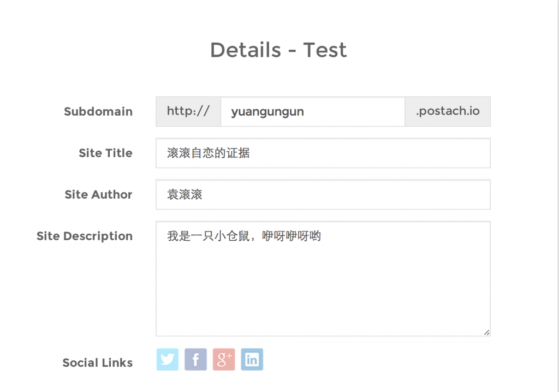Click the word Details in the heading

(x=246, y=50)
